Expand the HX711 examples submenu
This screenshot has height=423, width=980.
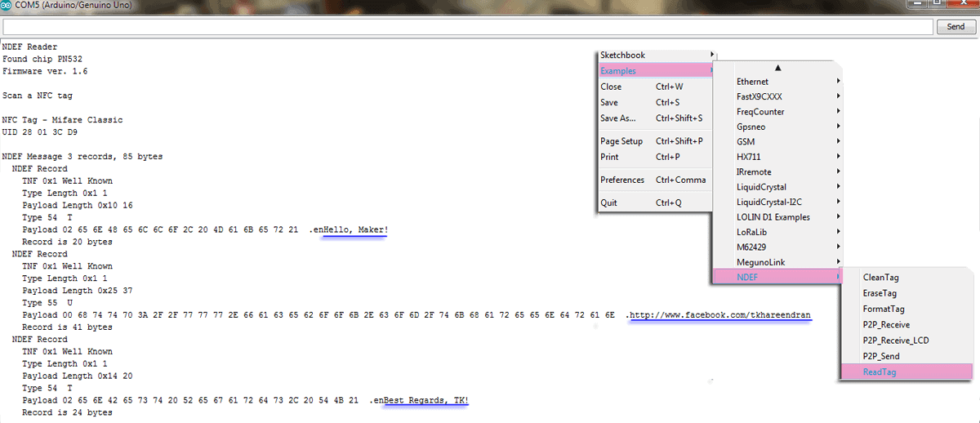(778, 157)
